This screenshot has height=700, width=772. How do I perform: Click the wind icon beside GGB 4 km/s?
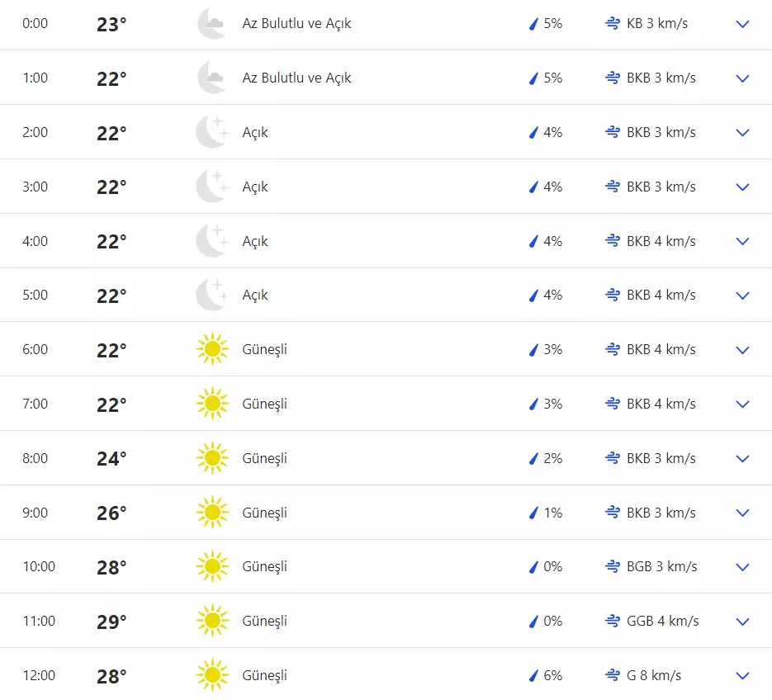click(x=612, y=622)
